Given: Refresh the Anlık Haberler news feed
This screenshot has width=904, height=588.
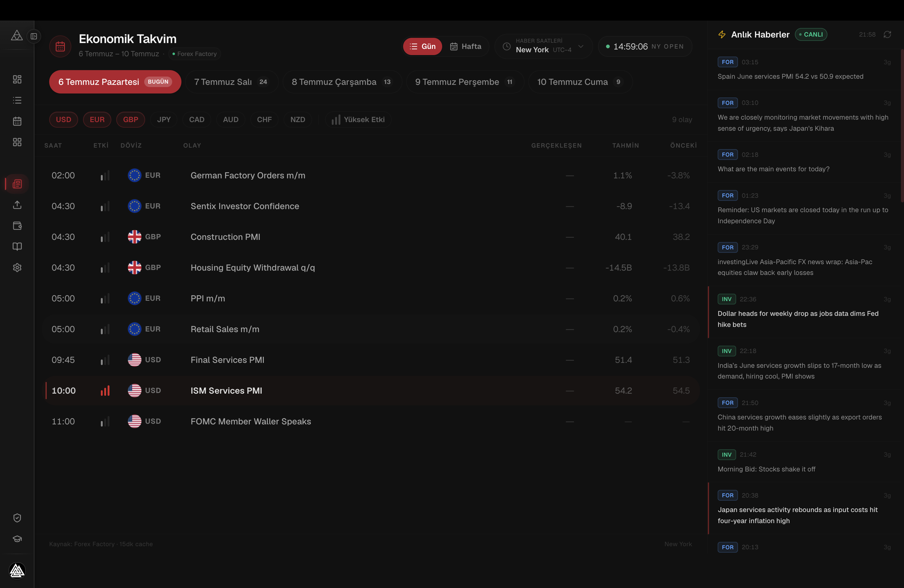Looking at the screenshot, I should click(x=887, y=34).
